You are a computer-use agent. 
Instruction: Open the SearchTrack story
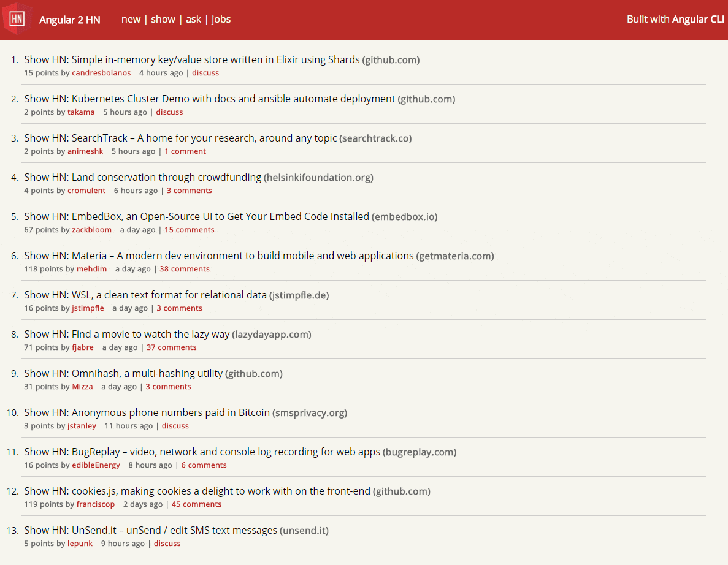pyautogui.click(x=180, y=138)
